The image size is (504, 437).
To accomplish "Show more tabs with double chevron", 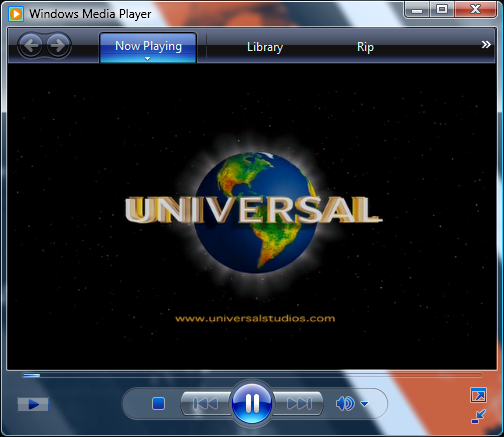I will [486, 44].
